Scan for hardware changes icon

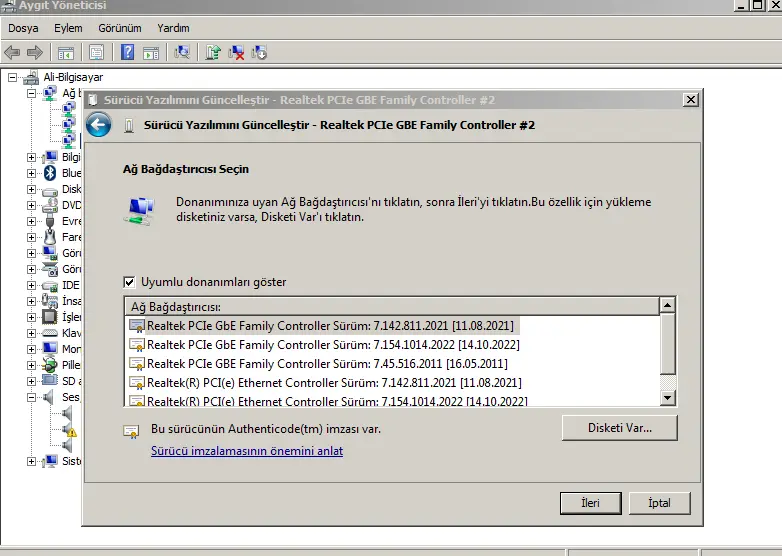182,52
